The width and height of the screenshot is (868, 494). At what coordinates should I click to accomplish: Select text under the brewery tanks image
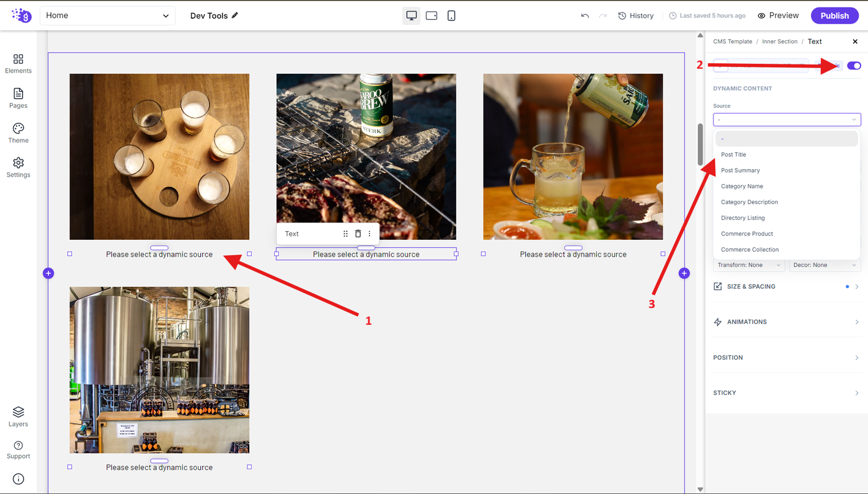click(159, 467)
